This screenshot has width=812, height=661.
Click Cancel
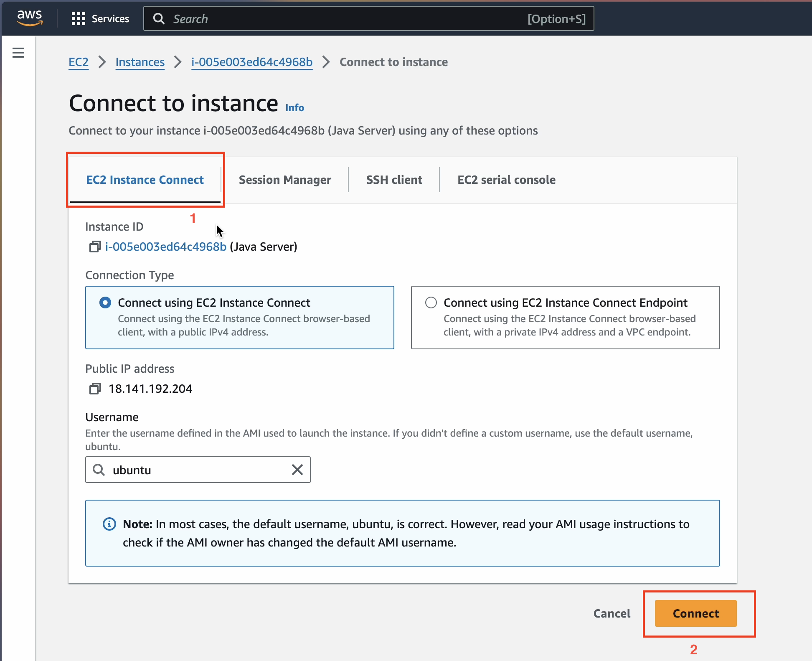[x=612, y=613]
